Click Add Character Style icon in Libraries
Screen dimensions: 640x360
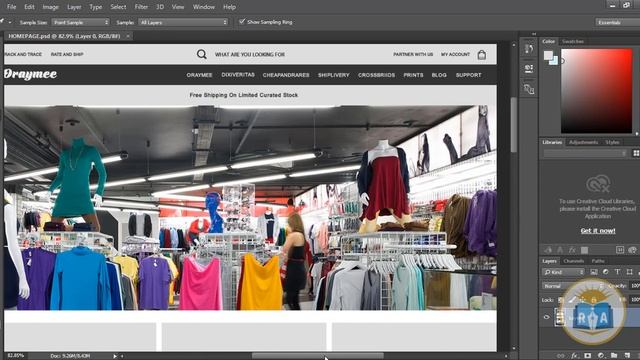560,250
